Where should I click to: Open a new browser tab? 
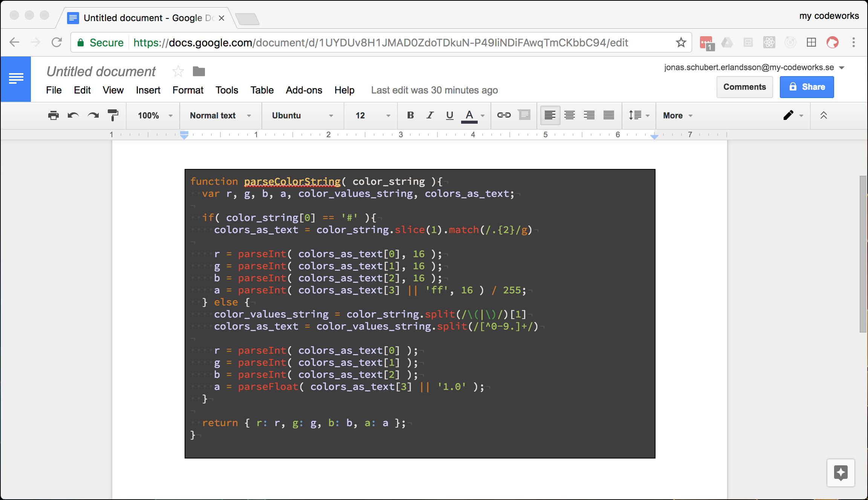click(x=247, y=18)
